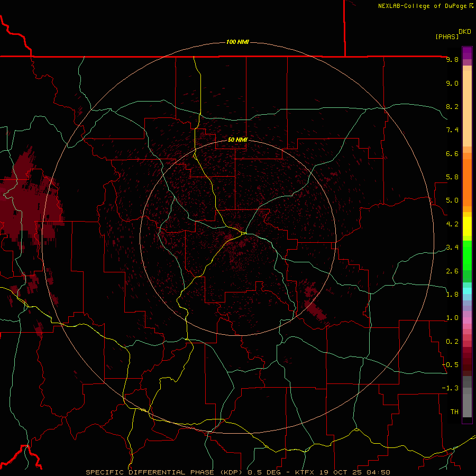Screen dimensions: 476x476
Task: Click the [PHAS] unit label
Action: [447, 36]
